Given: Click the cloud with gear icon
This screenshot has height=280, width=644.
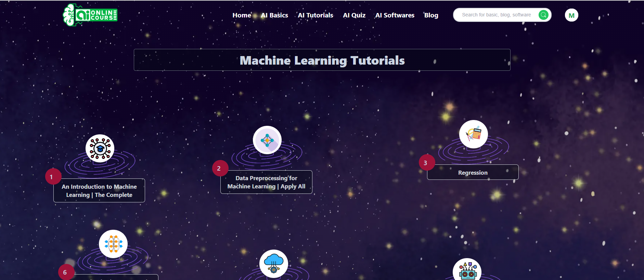Looking at the screenshot, I should (274, 264).
